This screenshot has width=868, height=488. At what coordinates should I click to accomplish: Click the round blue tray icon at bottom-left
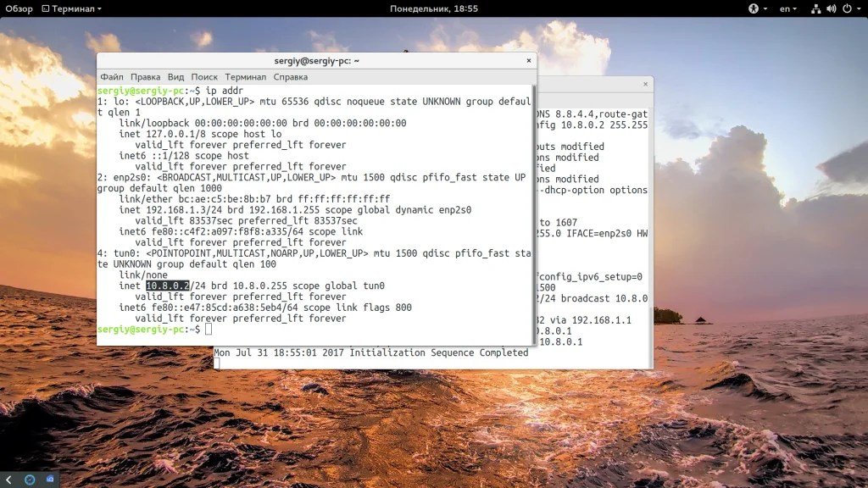coord(30,480)
